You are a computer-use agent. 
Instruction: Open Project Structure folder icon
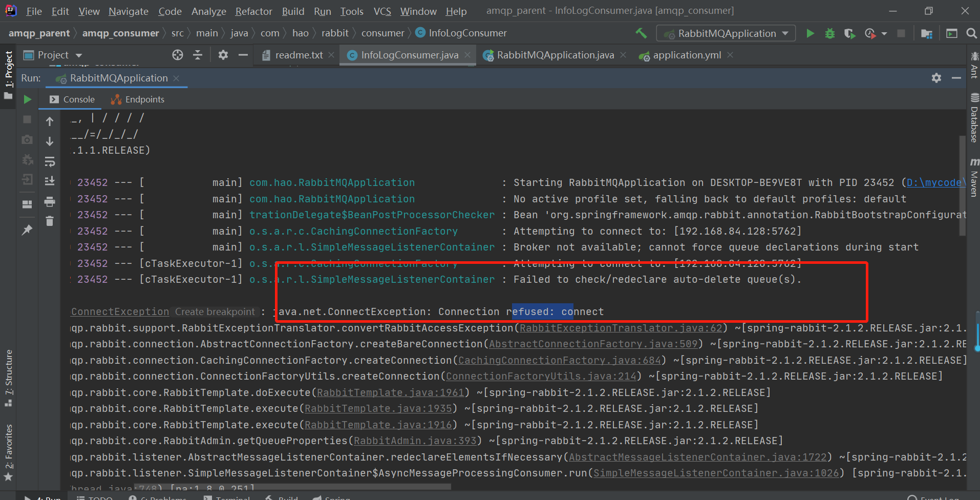(x=926, y=34)
